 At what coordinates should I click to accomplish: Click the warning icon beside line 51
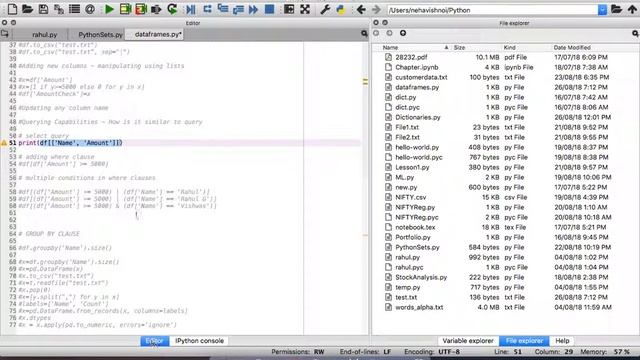(x=4, y=143)
